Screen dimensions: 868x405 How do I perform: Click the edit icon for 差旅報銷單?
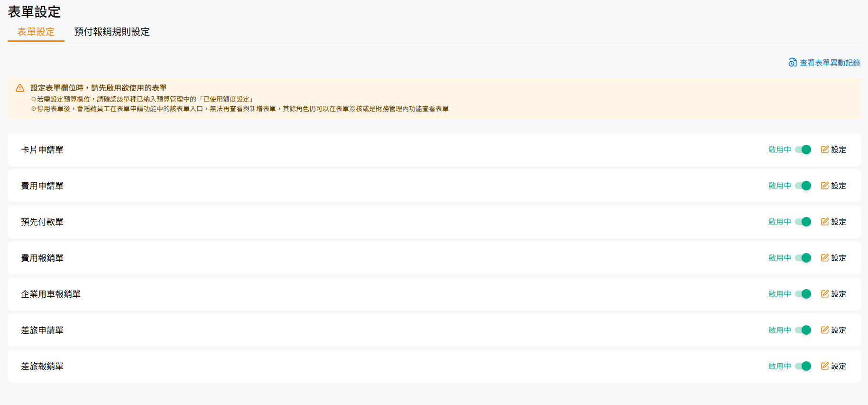[825, 366]
